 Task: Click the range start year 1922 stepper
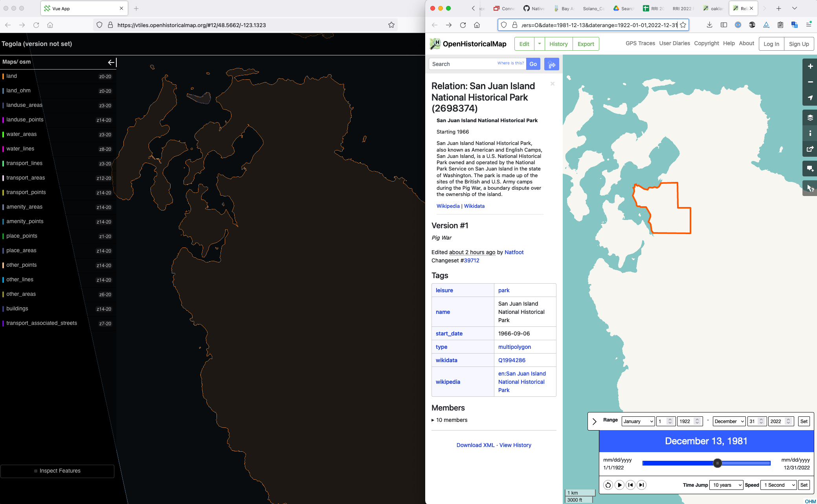point(697,421)
